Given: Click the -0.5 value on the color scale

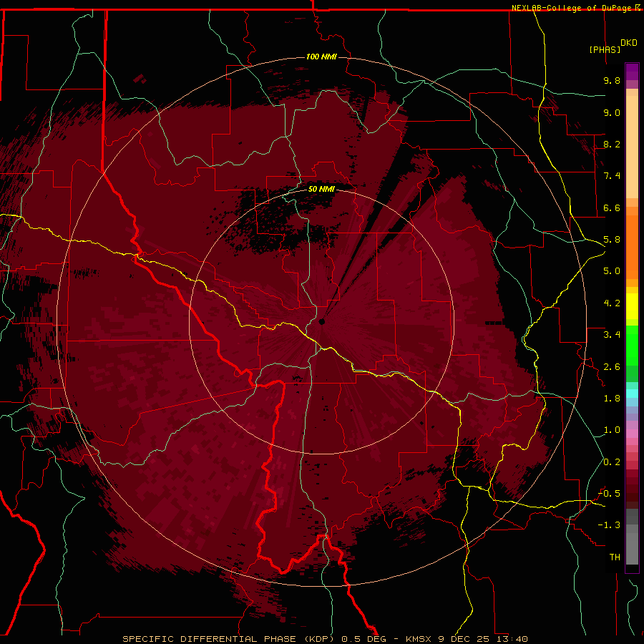Looking at the screenshot, I should coord(609,494).
